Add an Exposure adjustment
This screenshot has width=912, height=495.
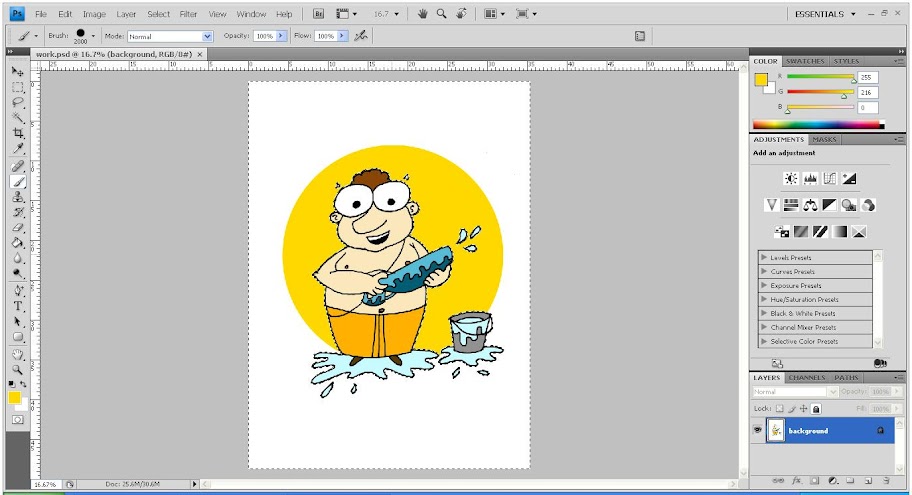849,179
